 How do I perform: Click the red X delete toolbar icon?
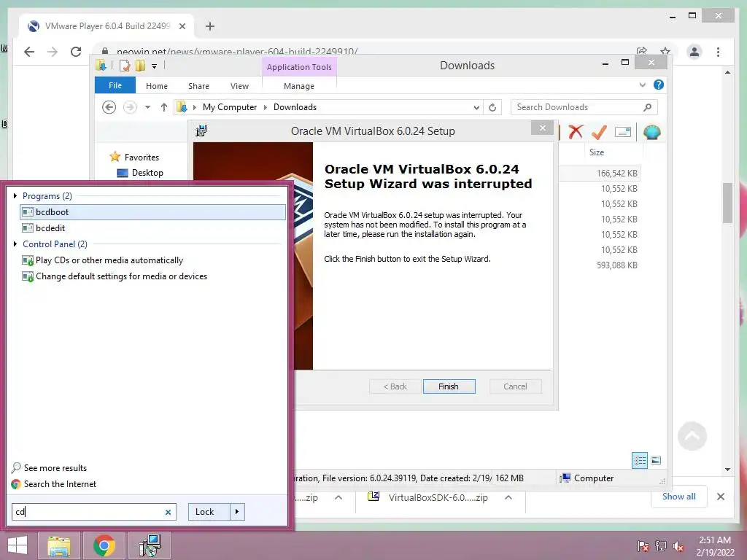point(576,131)
